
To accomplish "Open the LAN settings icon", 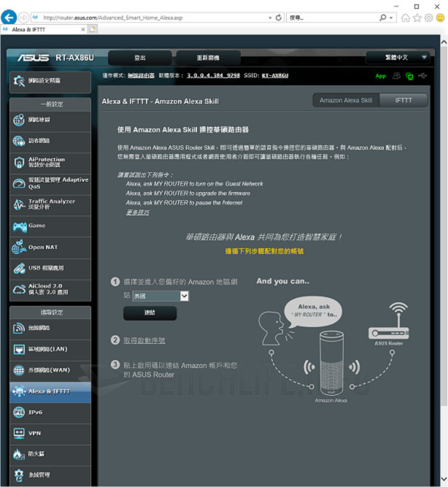I will pyautogui.click(x=19, y=350).
